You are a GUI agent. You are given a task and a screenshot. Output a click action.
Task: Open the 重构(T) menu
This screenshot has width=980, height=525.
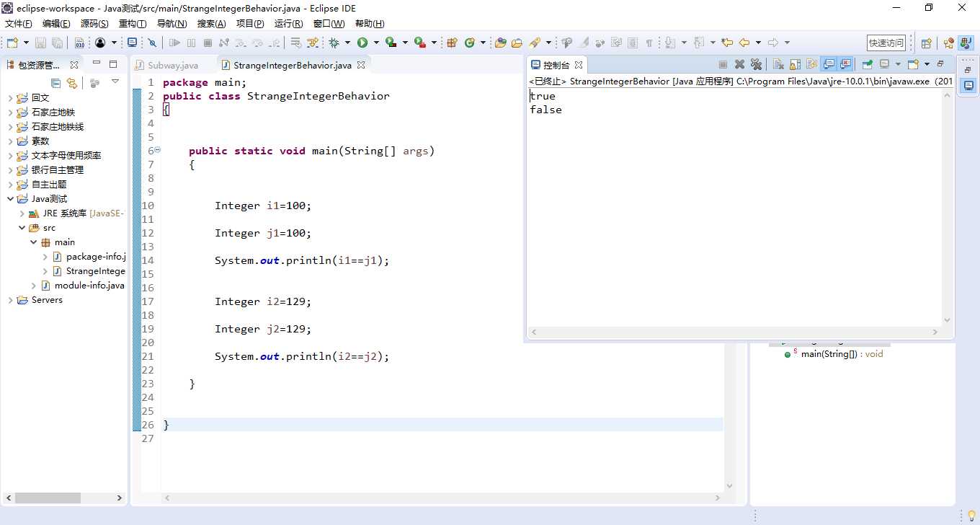(x=133, y=24)
